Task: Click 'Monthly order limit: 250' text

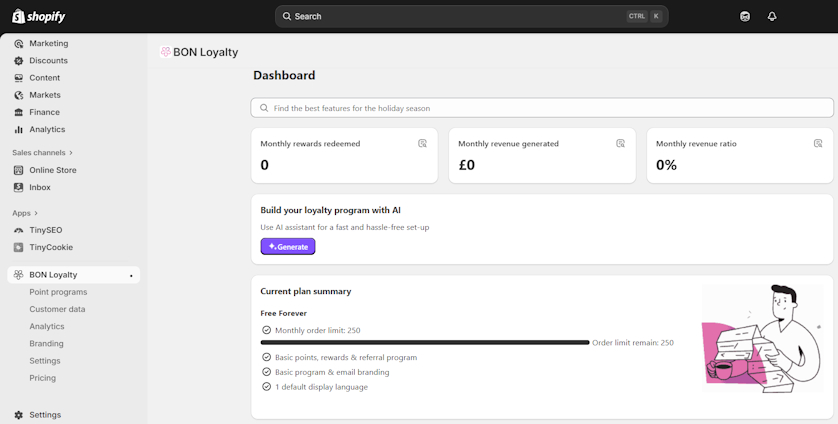Action: (x=317, y=330)
